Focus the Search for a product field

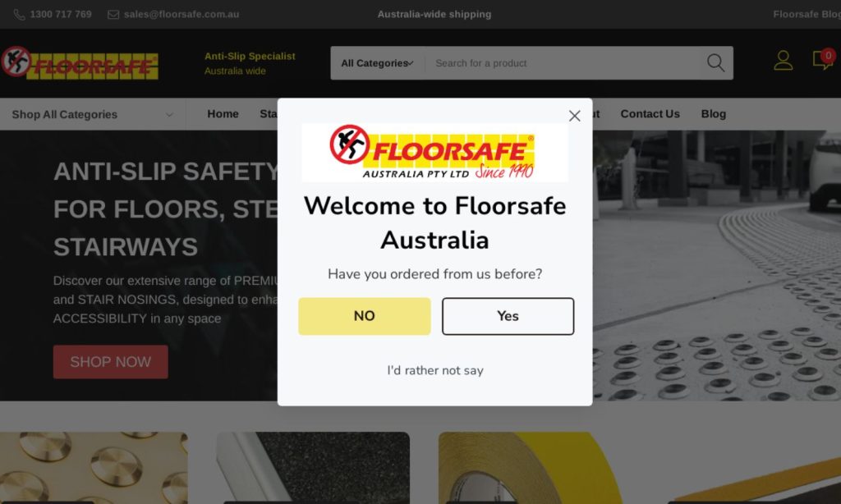pos(565,63)
